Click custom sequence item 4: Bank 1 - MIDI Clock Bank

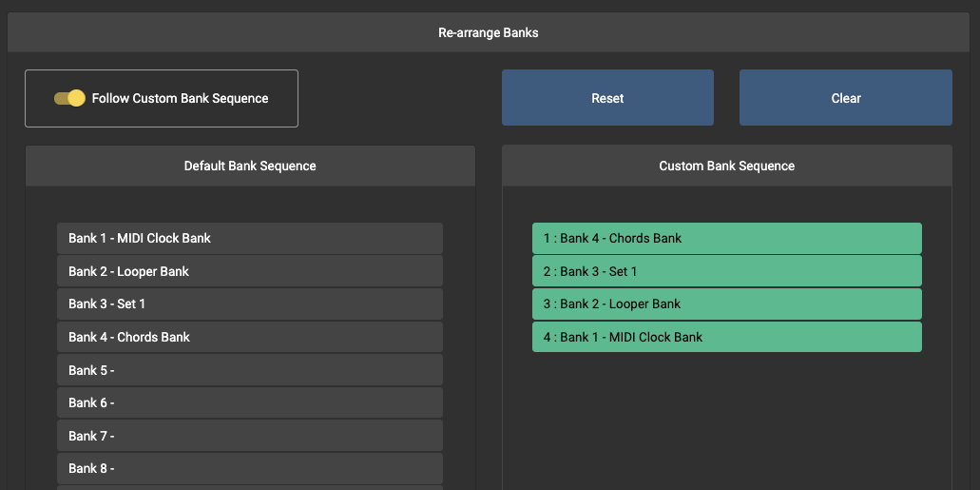pyautogui.click(x=726, y=337)
